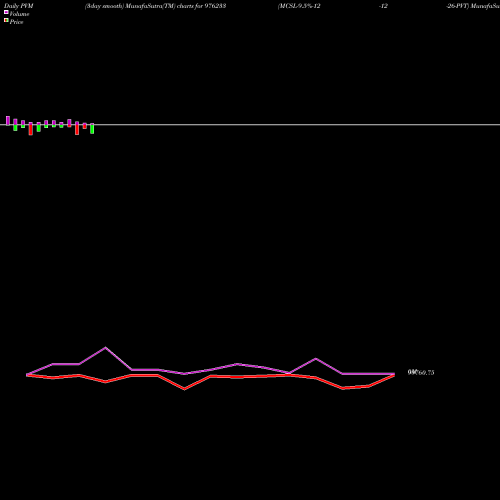The image size is (500, 500).
Task: Click the Price legend color swatch
Action: [6, 20]
